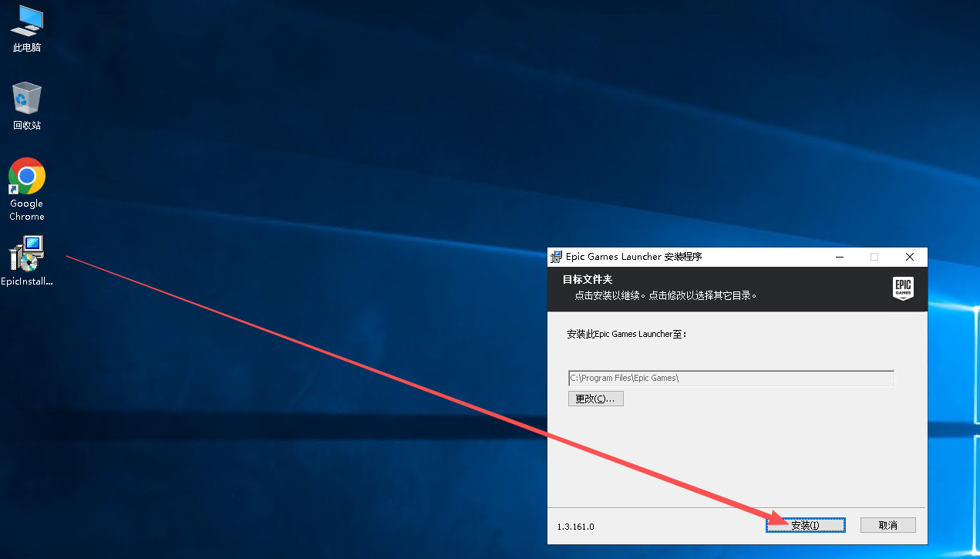Click the Google Chrome desktop shortcut icon
This screenshot has height=559, width=980.
26,177
